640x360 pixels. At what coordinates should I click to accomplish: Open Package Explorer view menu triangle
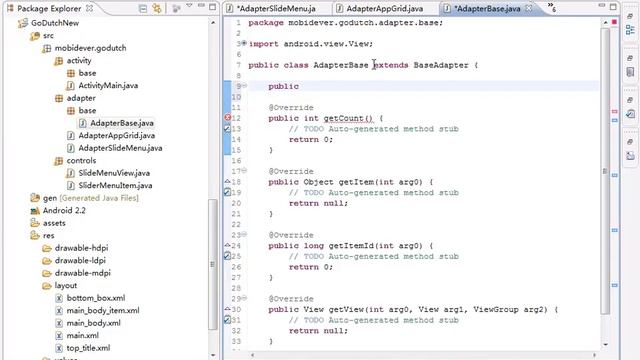(x=189, y=6)
